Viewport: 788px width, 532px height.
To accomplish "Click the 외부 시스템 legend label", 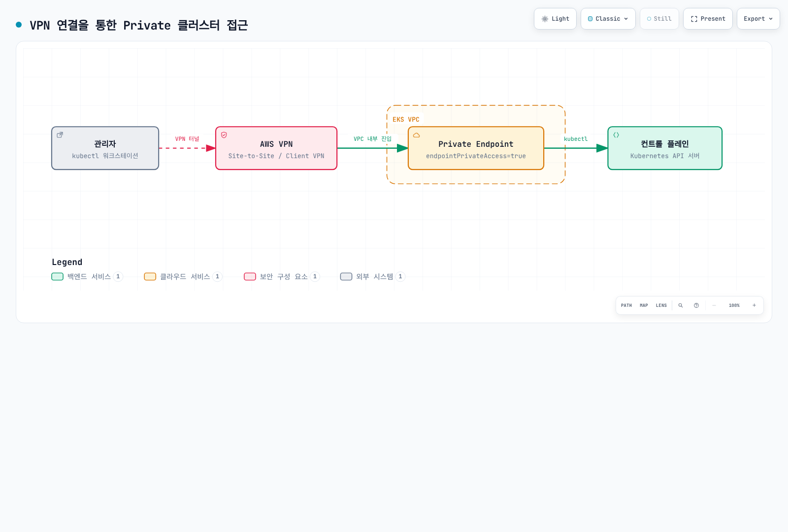I will point(375,276).
